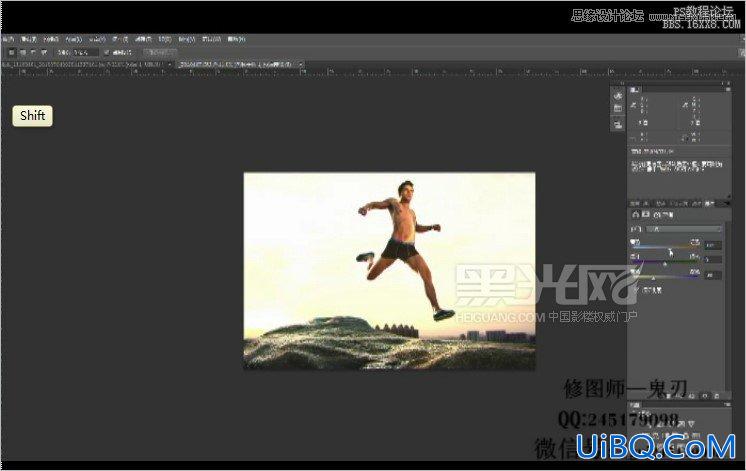
Task: Click the layer mask icon in Properties
Action: (x=646, y=215)
